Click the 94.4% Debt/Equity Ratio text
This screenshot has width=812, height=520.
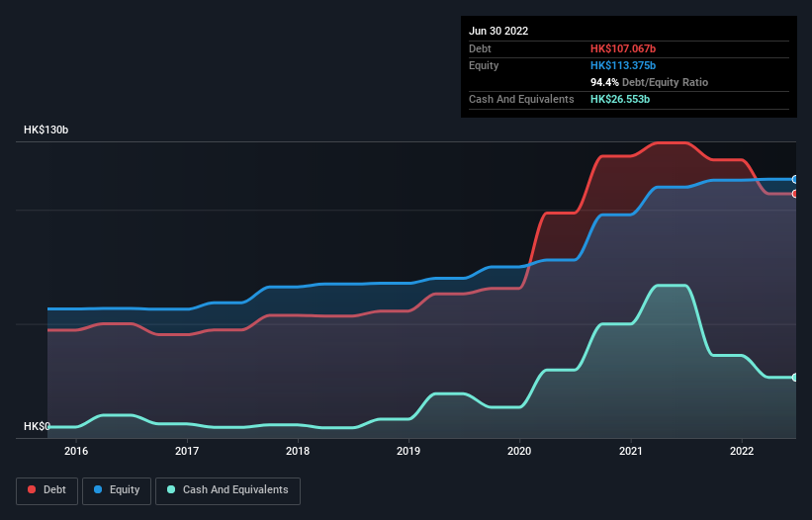(650, 82)
